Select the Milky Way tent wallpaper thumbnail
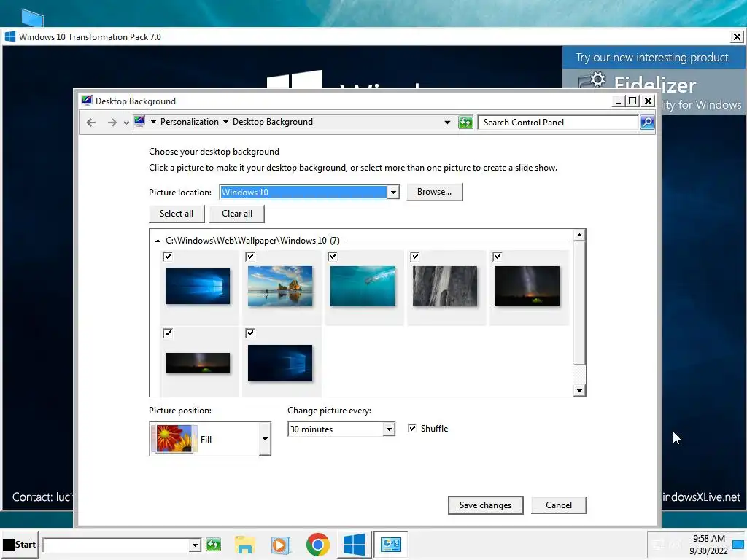747x560 pixels. pyautogui.click(x=527, y=286)
